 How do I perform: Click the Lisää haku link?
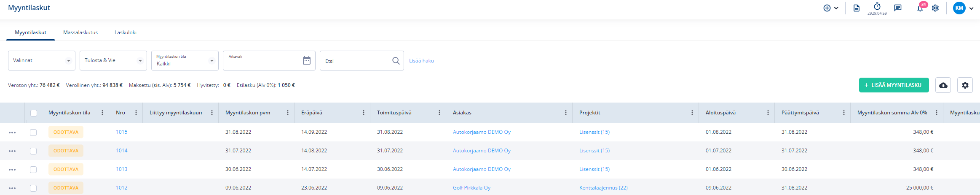click(x=421, y=61)
